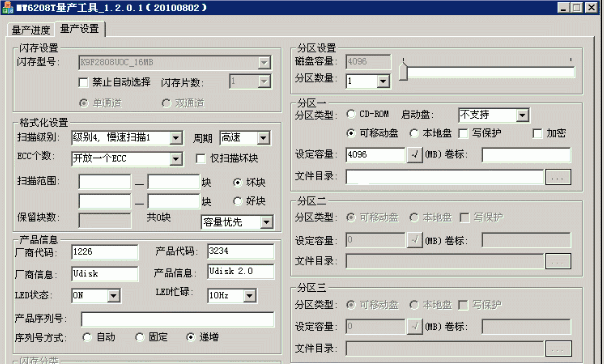
Task: Switch to the 量产进度 tab
Action: click(31, 30)
